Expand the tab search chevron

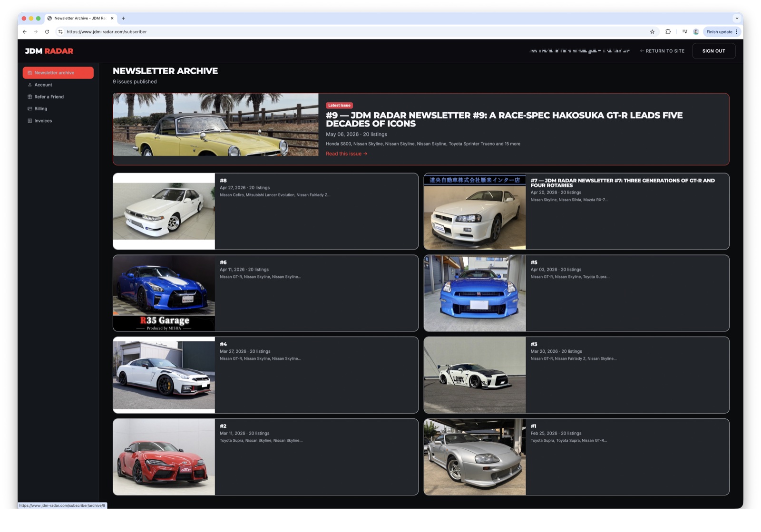coord(737,18)
